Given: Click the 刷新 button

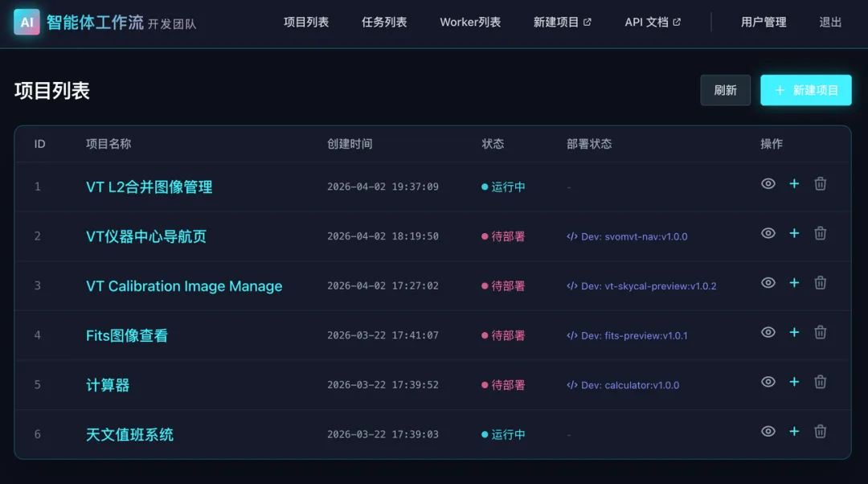Looking at the screenshot, I should tap(725, 91).
